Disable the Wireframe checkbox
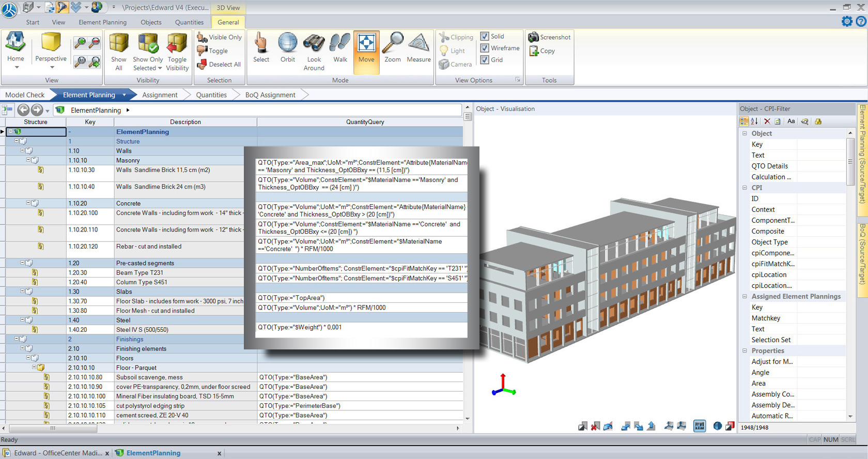The width and height of the screenshot is (868, 459). click(485, 48)
